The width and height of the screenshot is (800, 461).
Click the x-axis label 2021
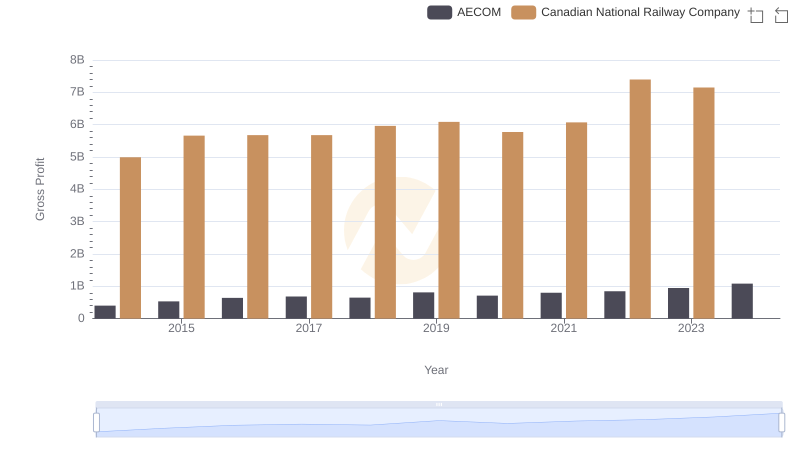563,328
